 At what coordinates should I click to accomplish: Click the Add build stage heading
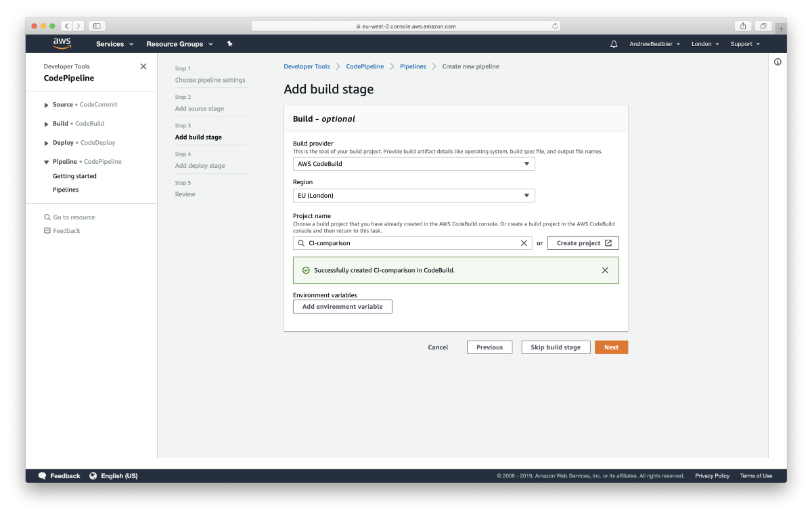tap(329, 89)
